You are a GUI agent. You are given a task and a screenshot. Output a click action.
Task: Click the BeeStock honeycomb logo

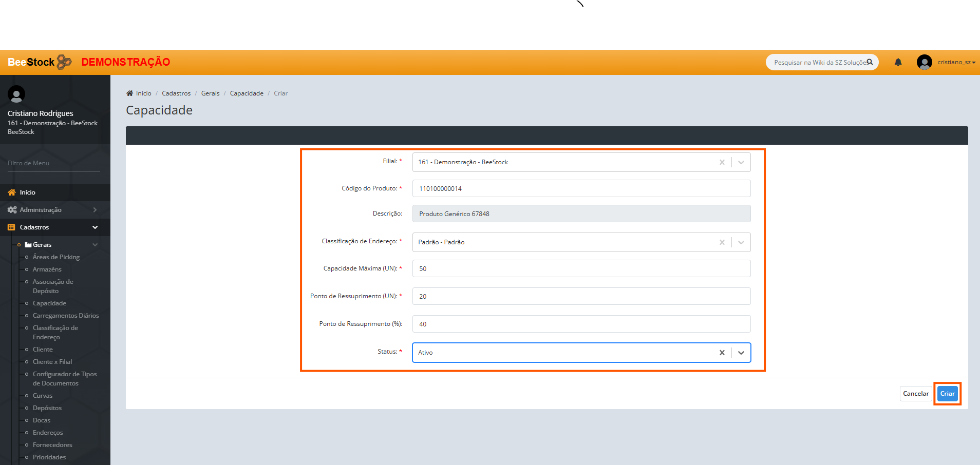click(x=64, y=62)
